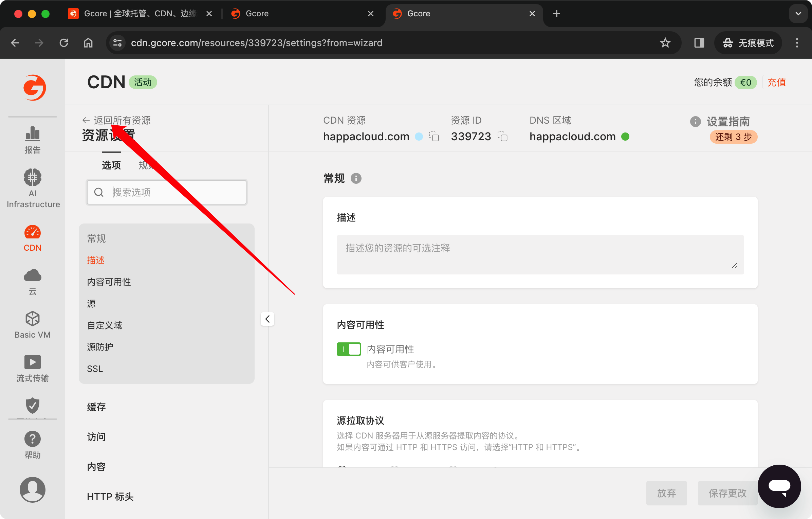The width and height of the screenshot is (812, 519).
Task: Go to browser home page
Action: pos(88,43)
